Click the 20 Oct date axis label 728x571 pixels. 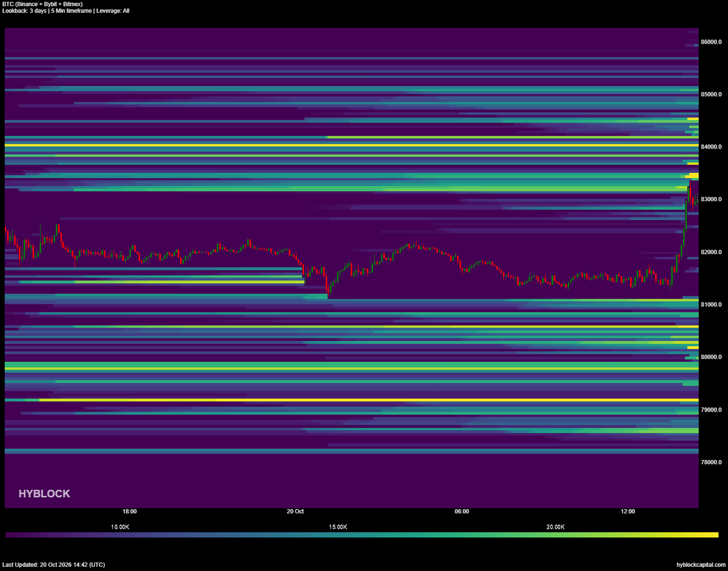point(295,512)
